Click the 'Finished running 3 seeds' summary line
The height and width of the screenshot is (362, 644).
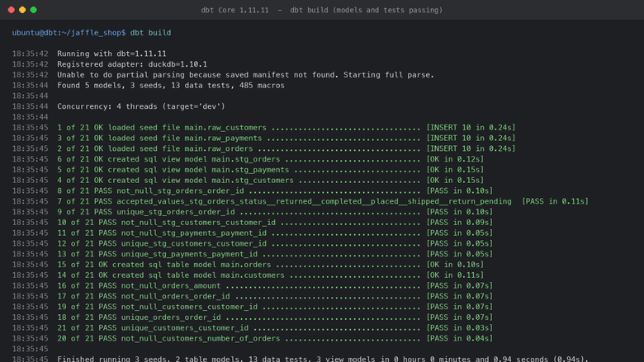[x=323, y=359]
